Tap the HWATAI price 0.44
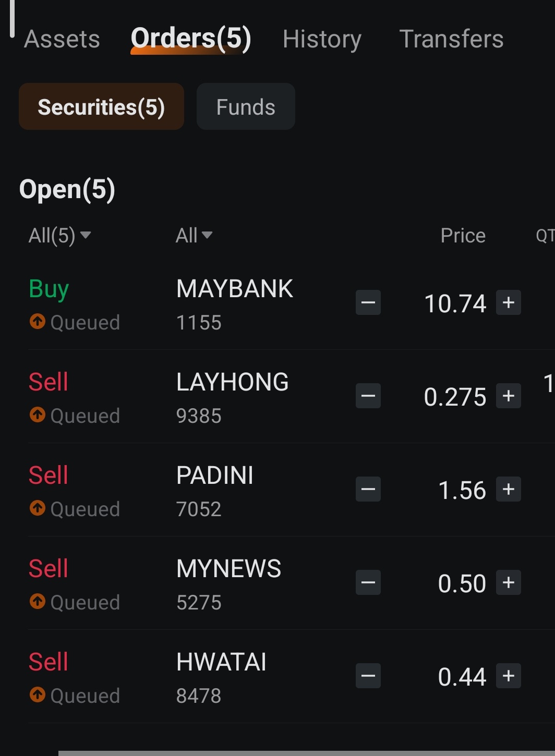 (462, 677)
